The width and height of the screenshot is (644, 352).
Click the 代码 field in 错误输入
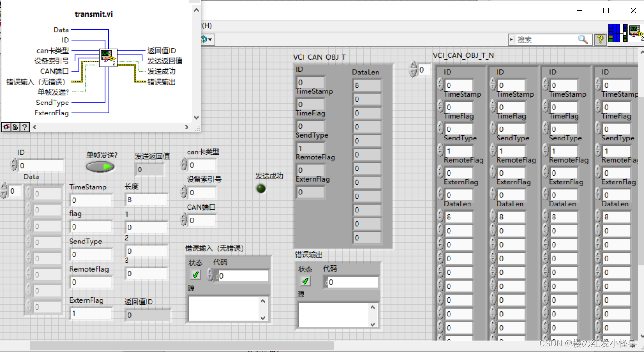[242, 276]
